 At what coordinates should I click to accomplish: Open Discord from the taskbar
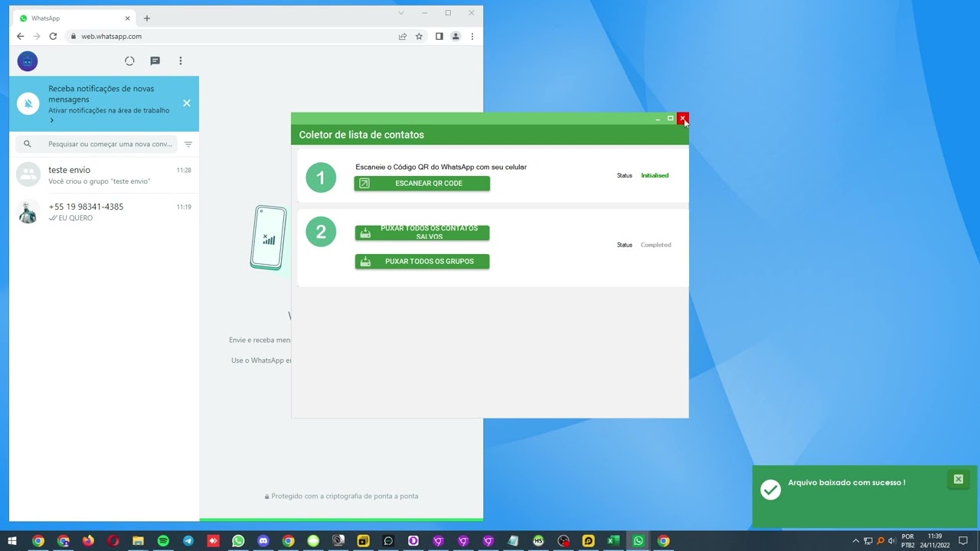point(263,541)
